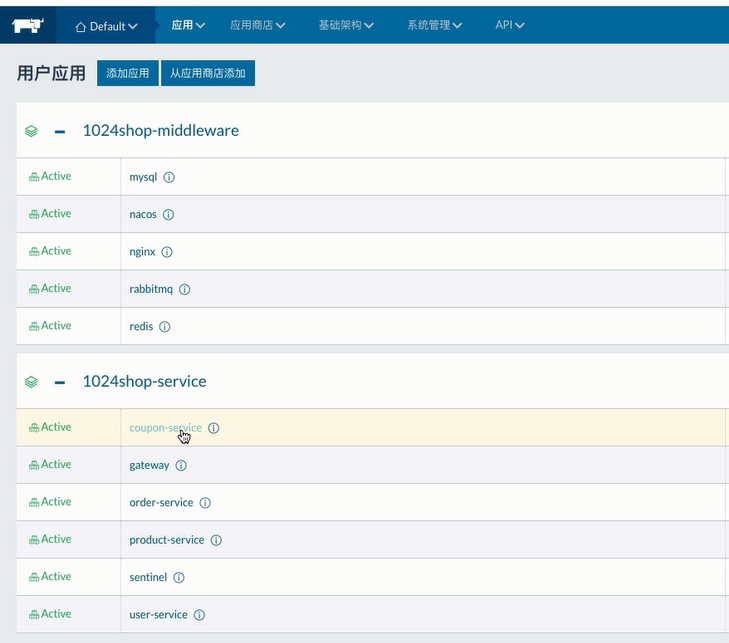
Task: Open the 1024shop-service stack link
Action: [145, 381]
